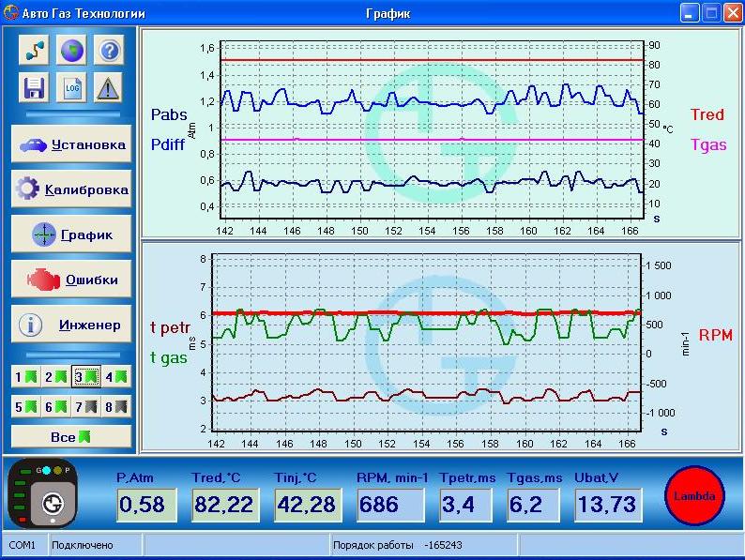Click the globe language icon
The width and height of the screenshot is (745, 560).
(x=71, y=51)
